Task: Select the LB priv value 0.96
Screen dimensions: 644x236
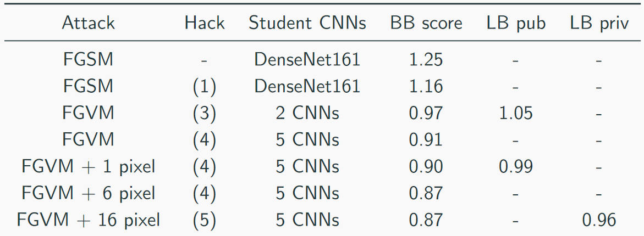Action: tap(599, 221)
